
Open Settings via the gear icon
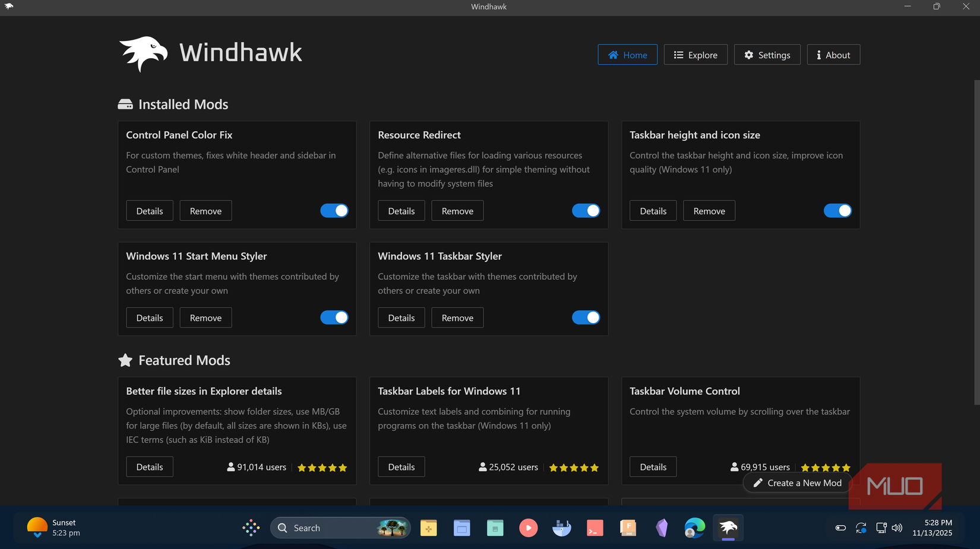click(767, 54)
